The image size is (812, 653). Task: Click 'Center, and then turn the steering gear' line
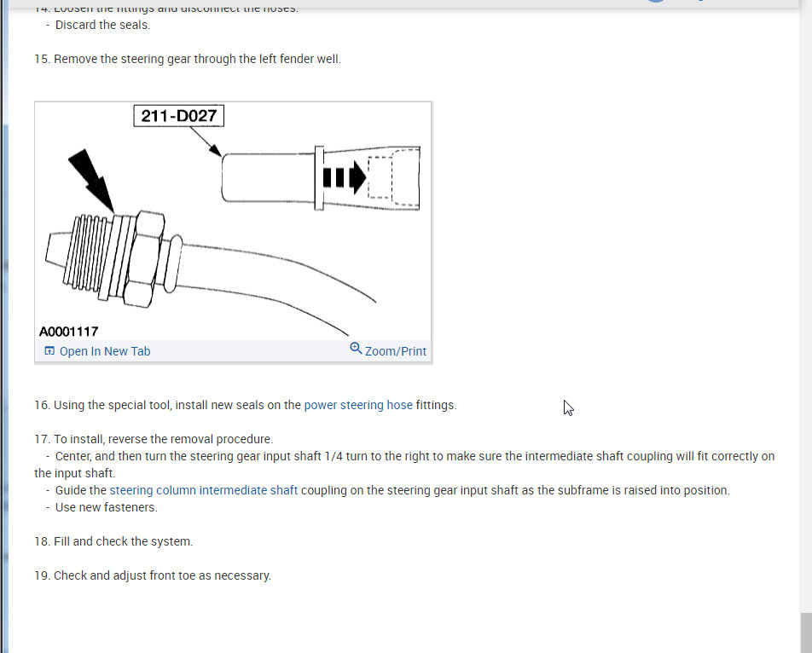(404, 464)
